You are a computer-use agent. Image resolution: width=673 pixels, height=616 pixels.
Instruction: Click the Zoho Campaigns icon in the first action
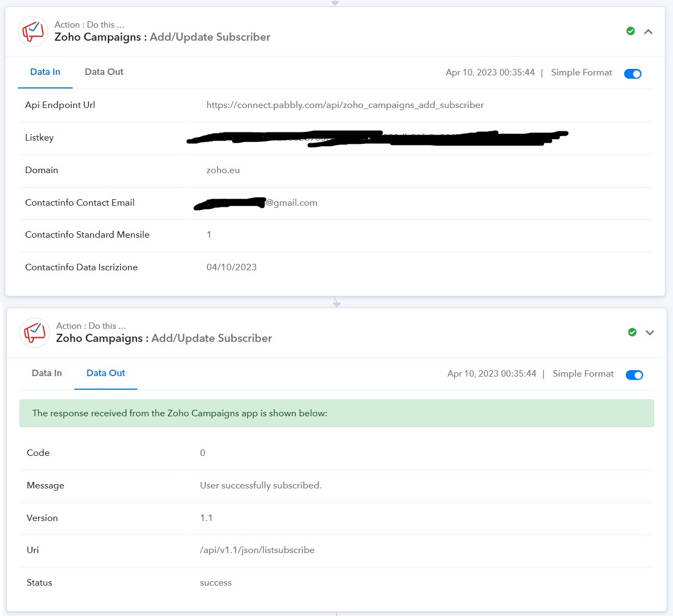(33, 31)
